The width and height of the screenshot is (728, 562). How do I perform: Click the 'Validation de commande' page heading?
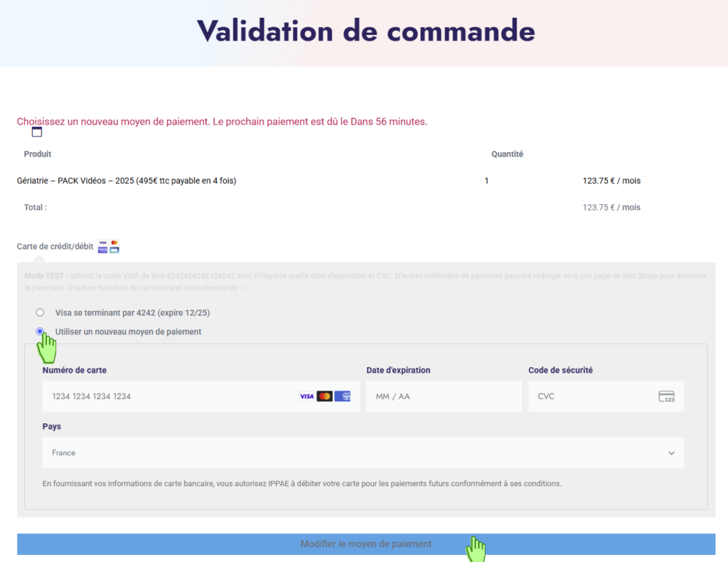click(x=365, y=31)
